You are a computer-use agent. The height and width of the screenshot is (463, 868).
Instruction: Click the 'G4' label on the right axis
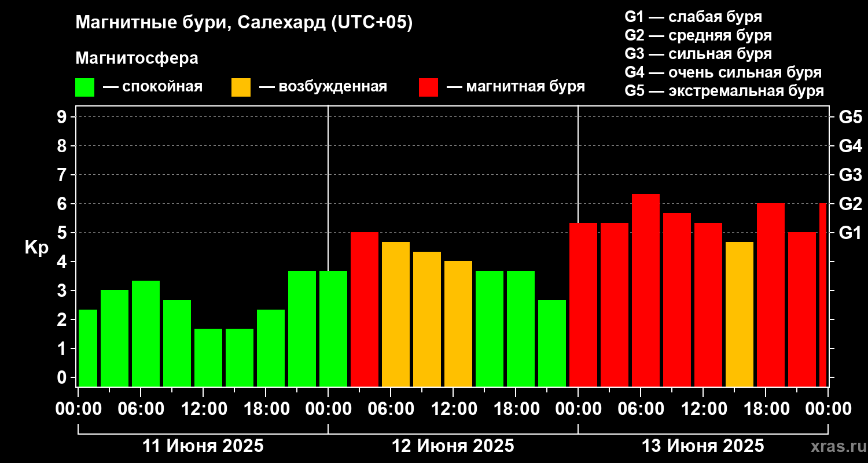pos(850,146)
